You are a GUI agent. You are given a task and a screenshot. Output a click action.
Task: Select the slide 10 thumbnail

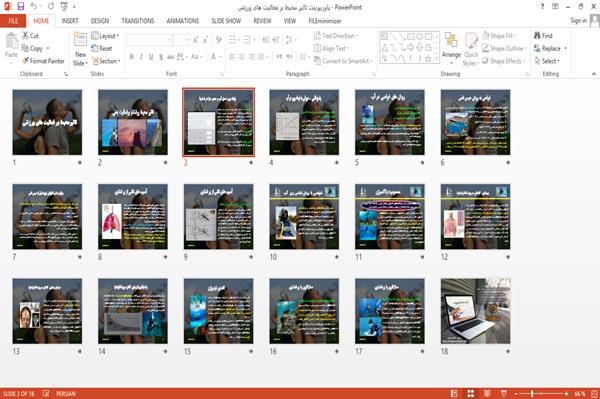304,217
